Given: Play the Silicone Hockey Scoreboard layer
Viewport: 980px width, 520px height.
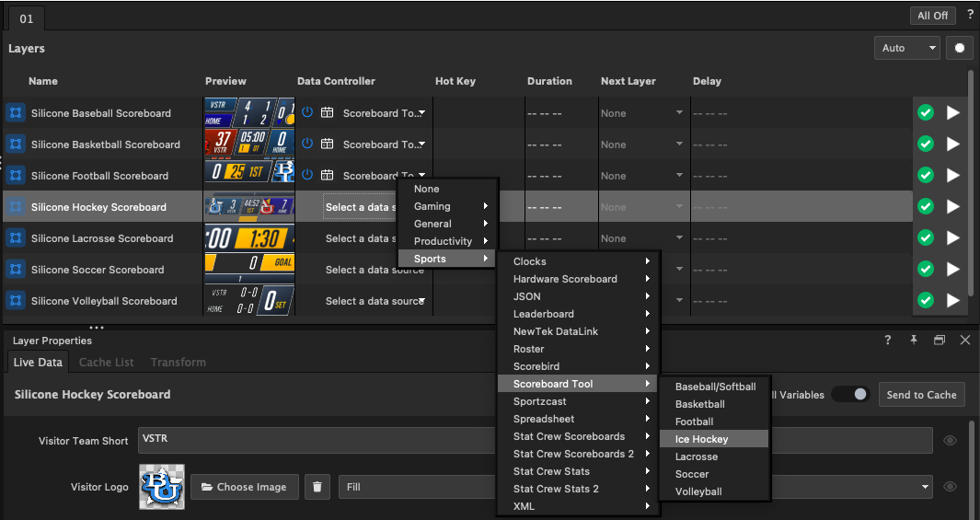Looking at the screenshot, I should [x=953, y=207].
